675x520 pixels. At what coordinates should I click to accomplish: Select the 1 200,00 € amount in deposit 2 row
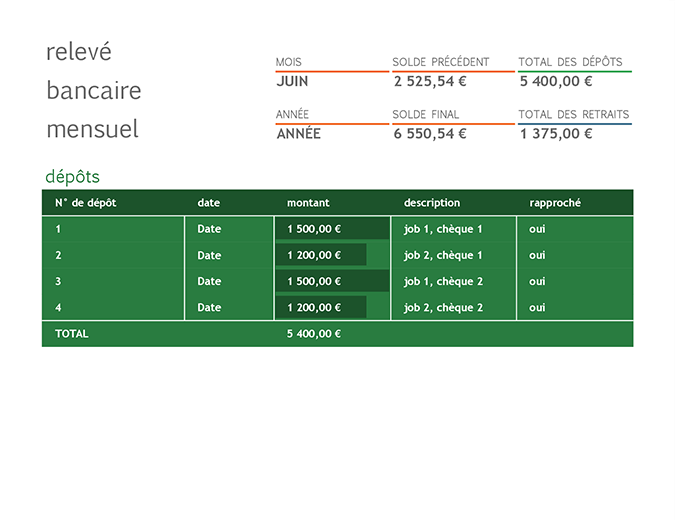coord(314,255)
